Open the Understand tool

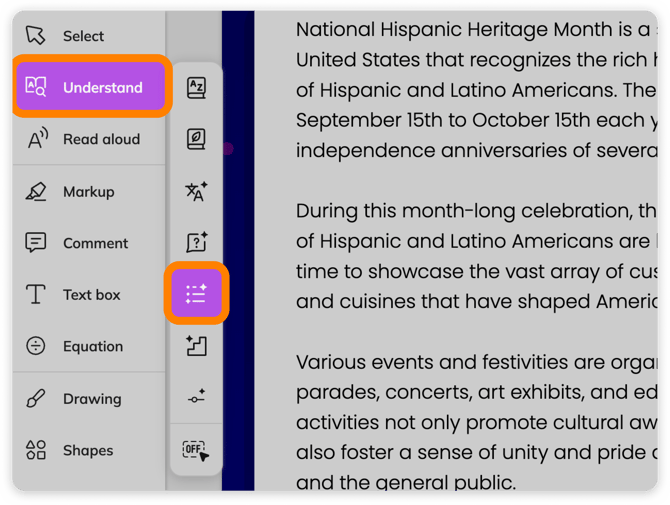click(91, 87)
